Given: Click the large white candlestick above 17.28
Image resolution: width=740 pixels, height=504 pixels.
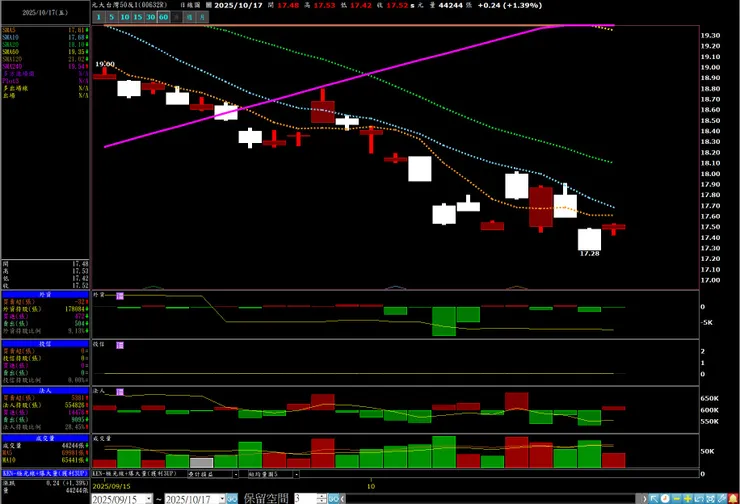Looking at the screenshot, I should tap(589, 239).
